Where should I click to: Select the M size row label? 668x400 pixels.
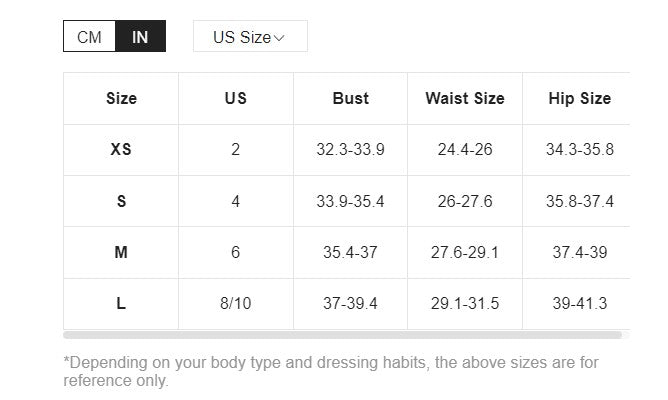point(121,252)
